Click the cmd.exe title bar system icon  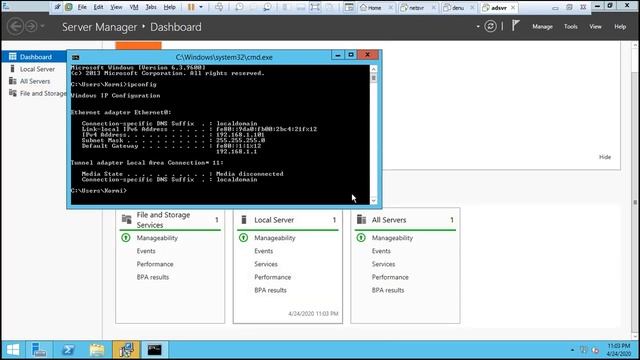tap(76, 57)
